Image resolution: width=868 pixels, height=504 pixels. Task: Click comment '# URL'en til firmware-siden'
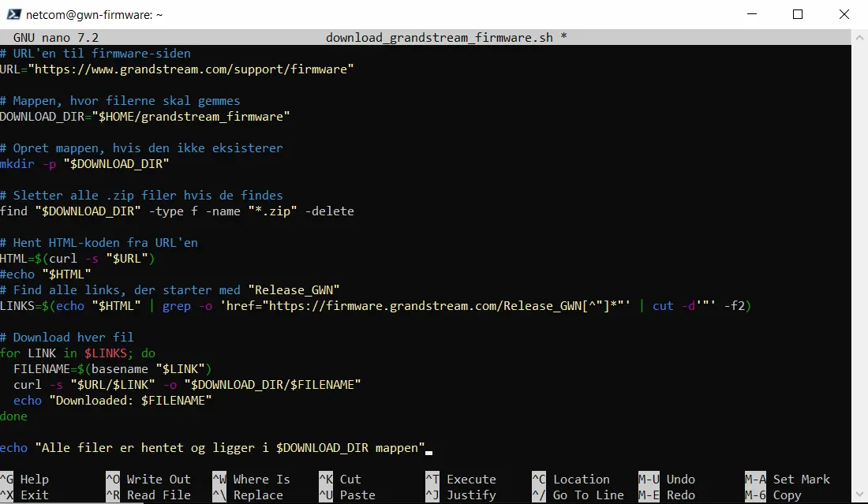(x=95, y=54)
